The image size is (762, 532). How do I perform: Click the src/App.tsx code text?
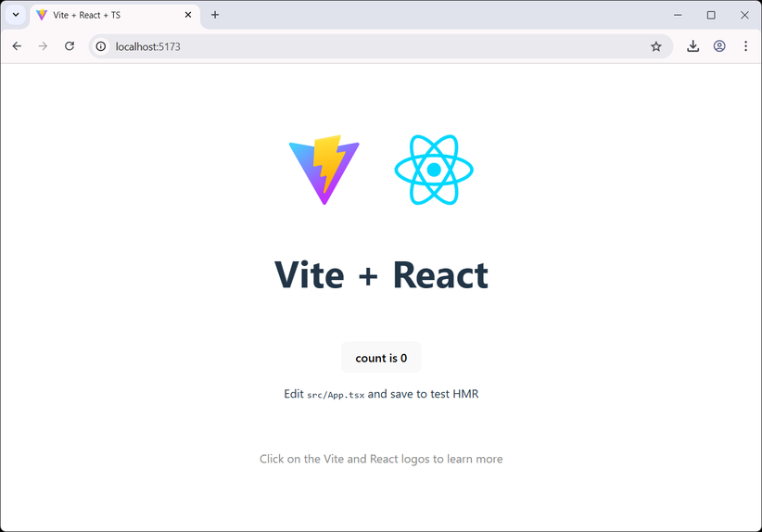point(336,395)
